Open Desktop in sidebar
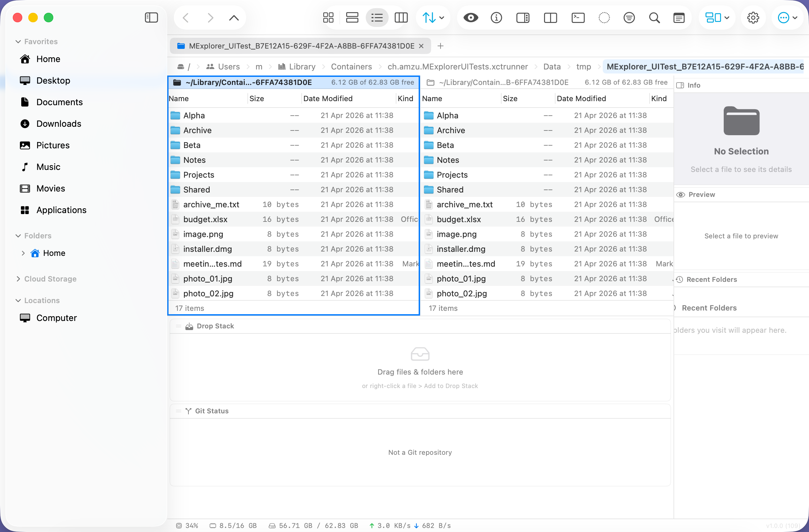Viewport: 809px width, 532px height. tap(53, 81)
